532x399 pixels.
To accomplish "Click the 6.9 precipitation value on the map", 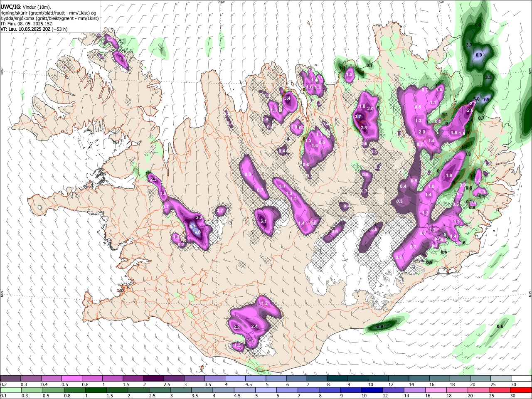I will tap(478, 55).
